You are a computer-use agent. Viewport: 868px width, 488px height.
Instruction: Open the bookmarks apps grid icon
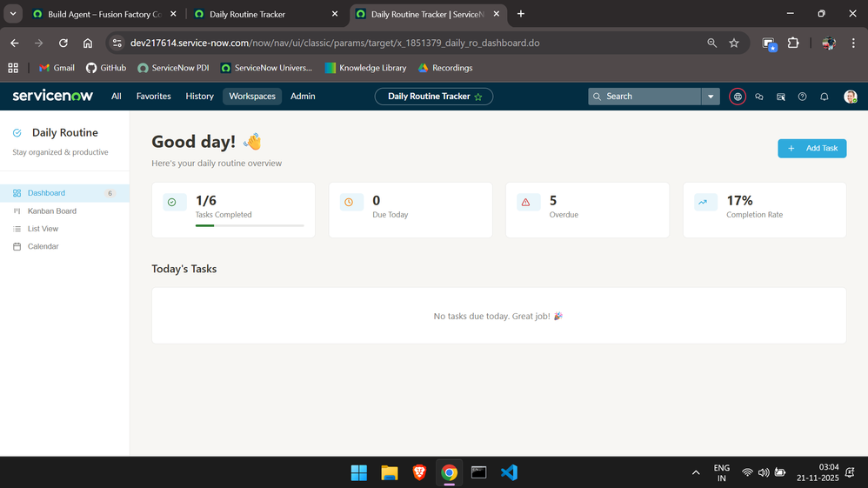pyautogui.click(x=13, y=68)
